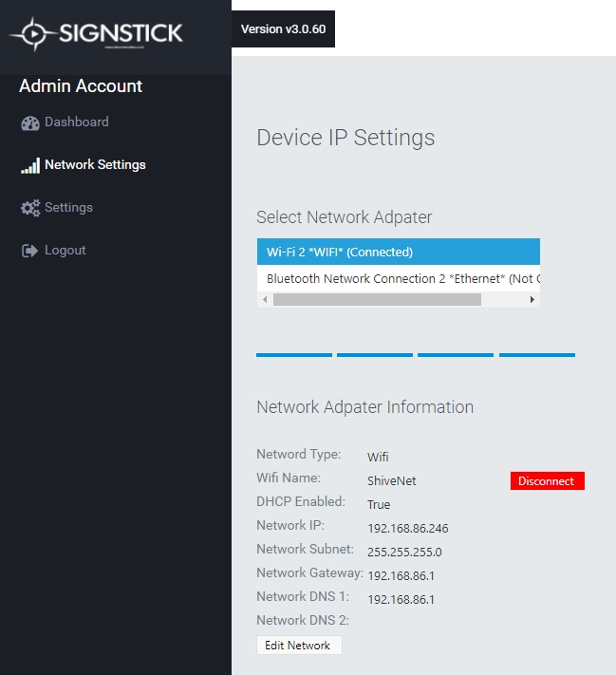Click the SignStick logo
The image size is (616, 675).
pos(96,34)
